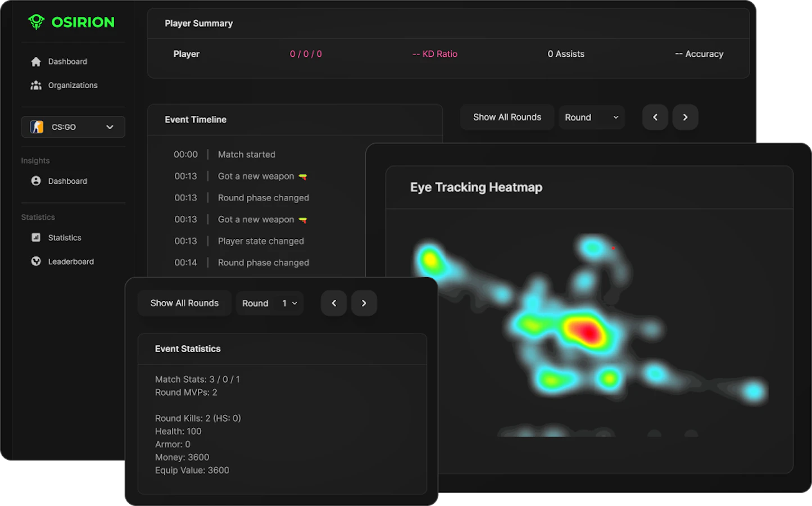
Task: Click the 'Event Statistics' heading
Action: point(188,349)
